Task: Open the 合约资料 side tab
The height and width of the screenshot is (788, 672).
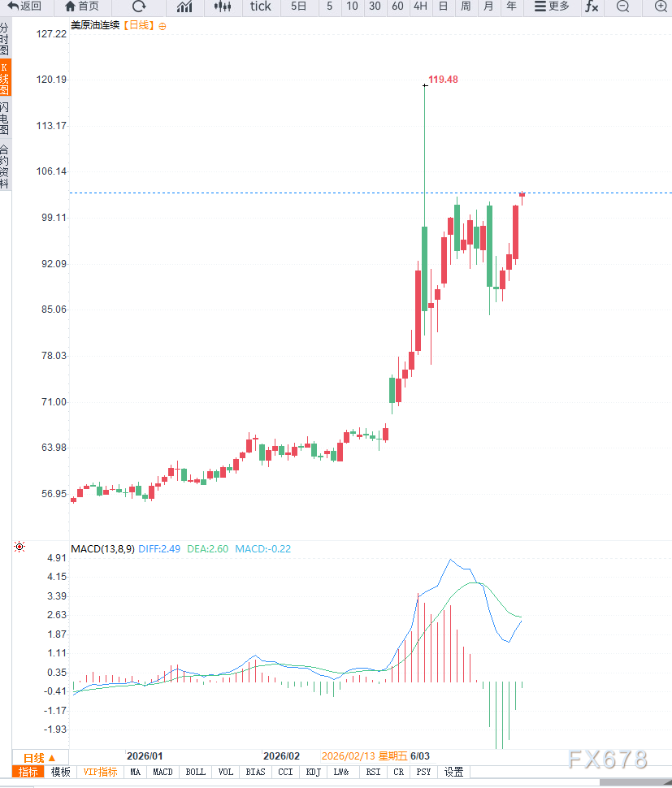Action: (5, 167)
